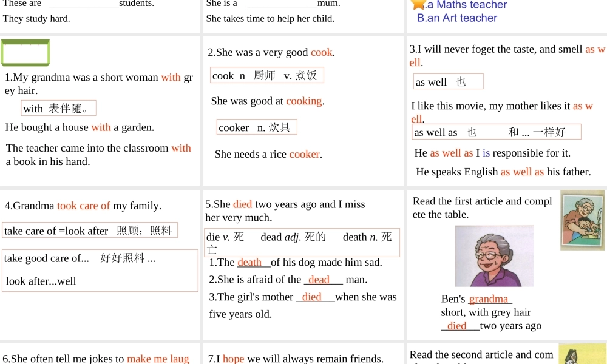Click the 'take care of =look after' box
The height and width of the screenshot is (364, 607).
click(90, 229)
